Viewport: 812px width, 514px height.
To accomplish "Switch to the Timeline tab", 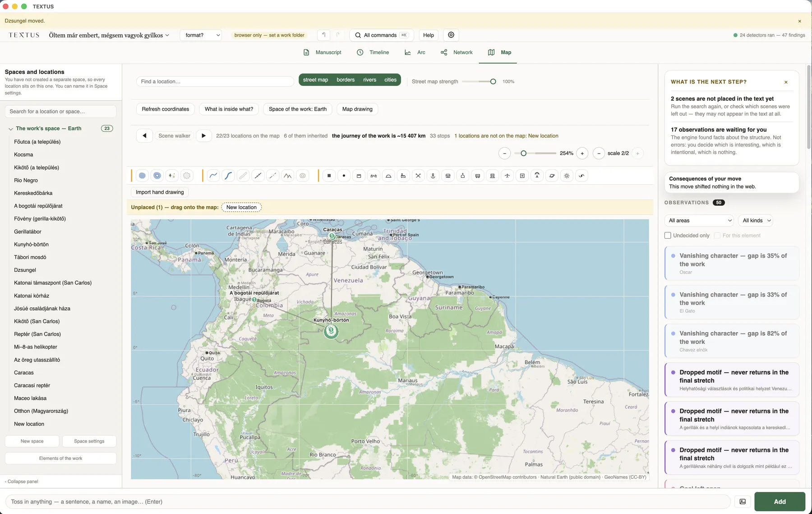I will 373,52.
